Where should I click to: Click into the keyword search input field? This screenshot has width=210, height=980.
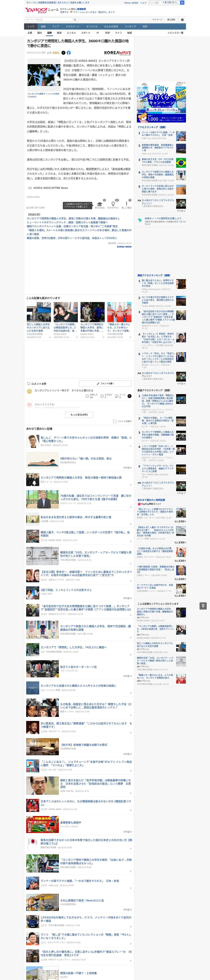click(49, 20)
